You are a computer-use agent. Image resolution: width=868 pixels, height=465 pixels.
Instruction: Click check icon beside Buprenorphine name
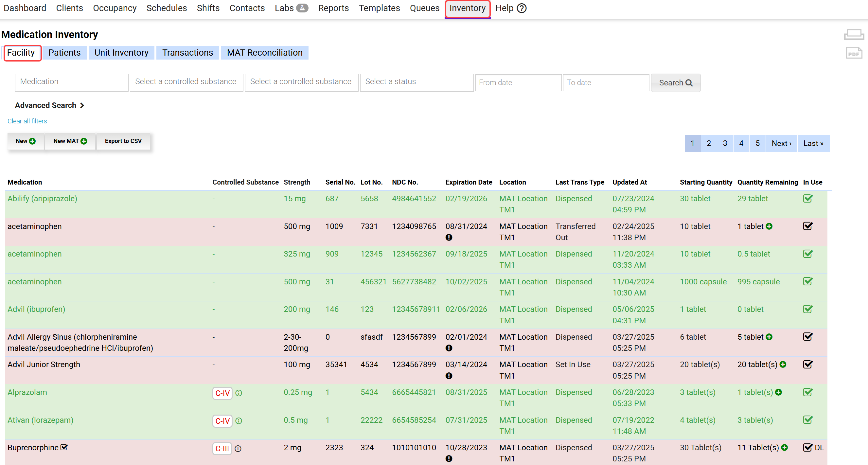point(64,447)
